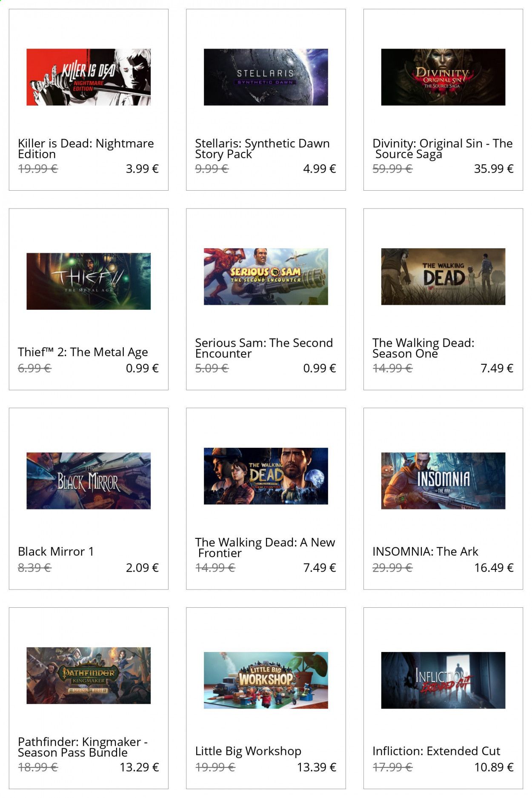532x798 pixels.
Task: Click the sale price 10.89 €
Action: point(494,767)
